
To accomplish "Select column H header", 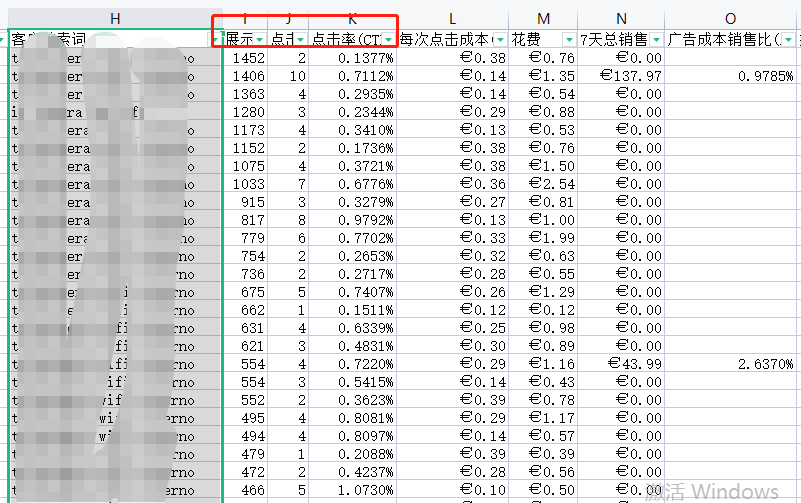I will click(x=115, y=19).
